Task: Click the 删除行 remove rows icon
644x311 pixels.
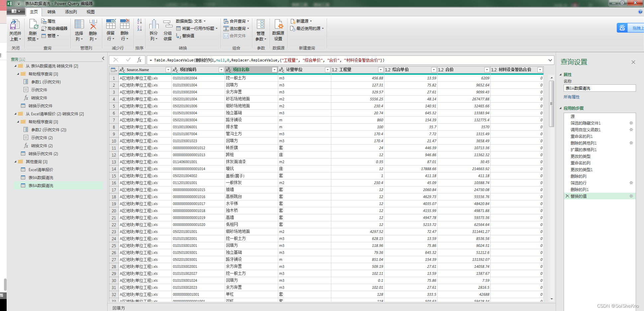Action: (125, 25)
